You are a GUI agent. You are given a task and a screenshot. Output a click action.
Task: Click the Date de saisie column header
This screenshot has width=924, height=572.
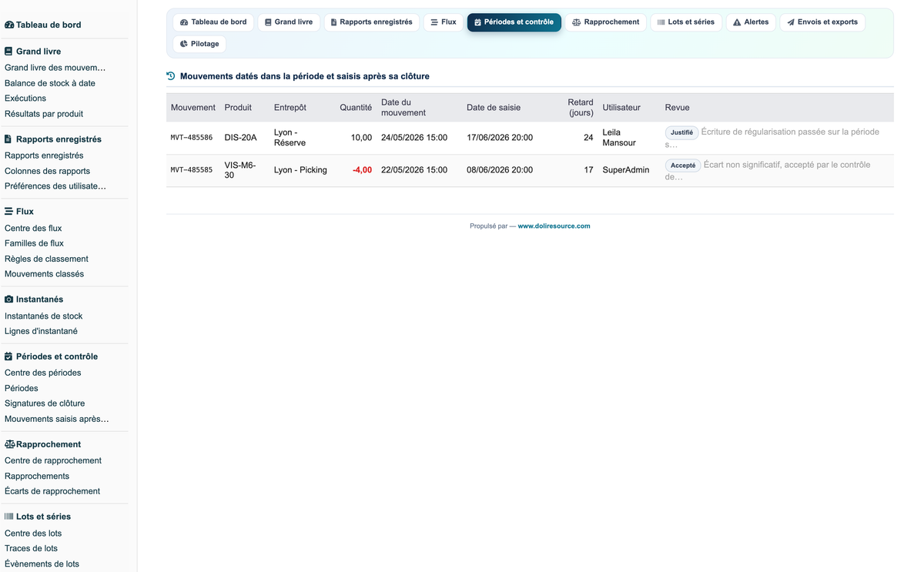[494, 108]
